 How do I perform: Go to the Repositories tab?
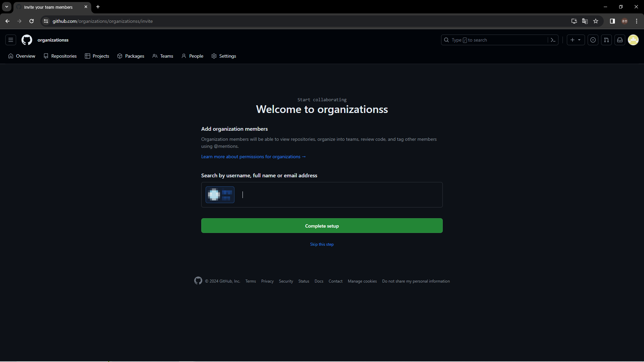60,56
